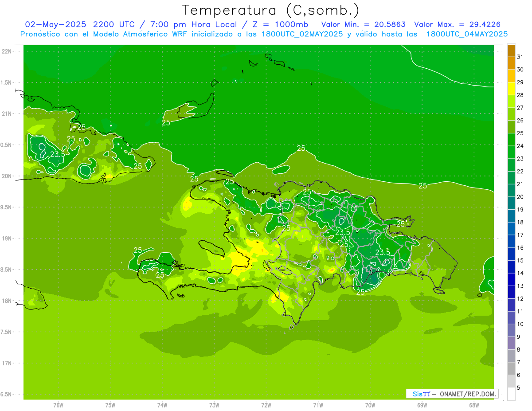Click the title 'Temperatura (C,somb.)'
Screen dimensions: 532x411
pos(270,10)
